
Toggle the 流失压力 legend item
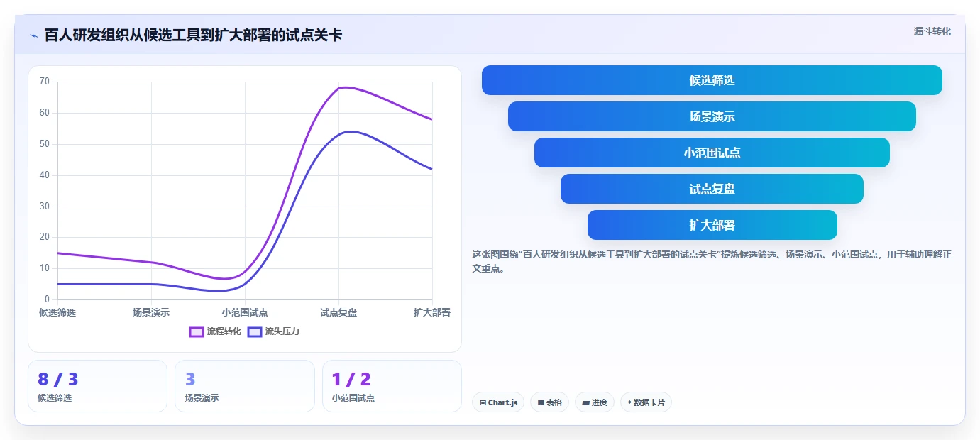(273, 331)
